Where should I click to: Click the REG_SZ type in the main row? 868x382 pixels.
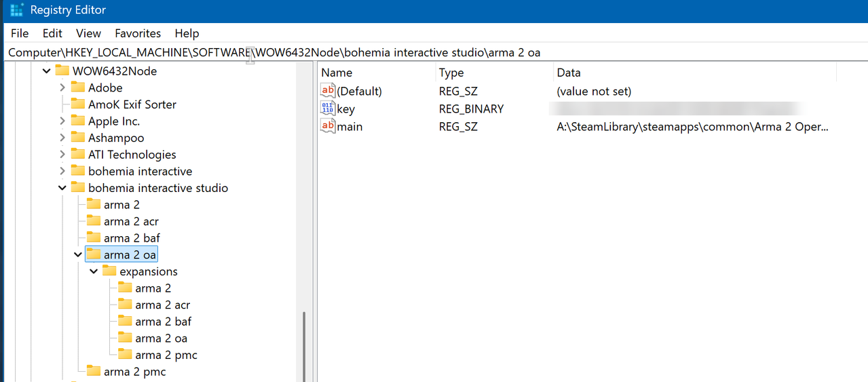coord(458,126)
